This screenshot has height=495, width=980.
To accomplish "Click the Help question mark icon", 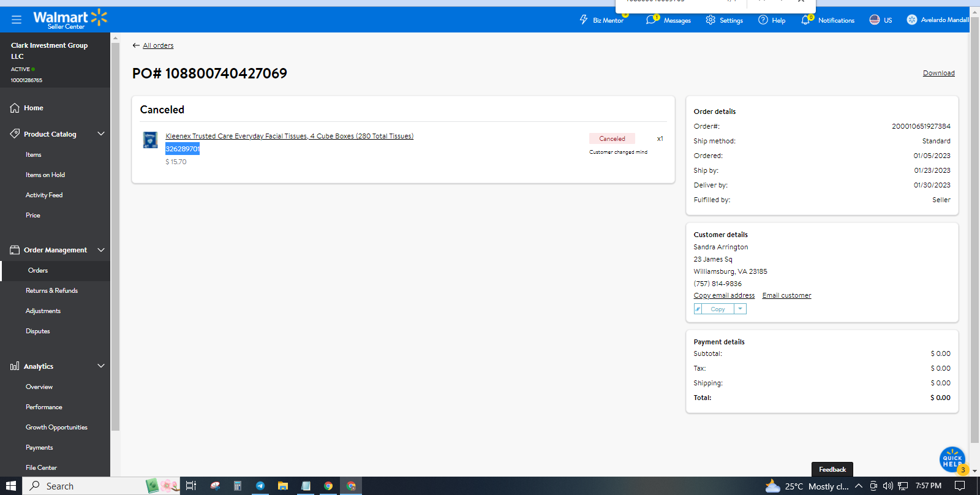I will pos(763,20).
